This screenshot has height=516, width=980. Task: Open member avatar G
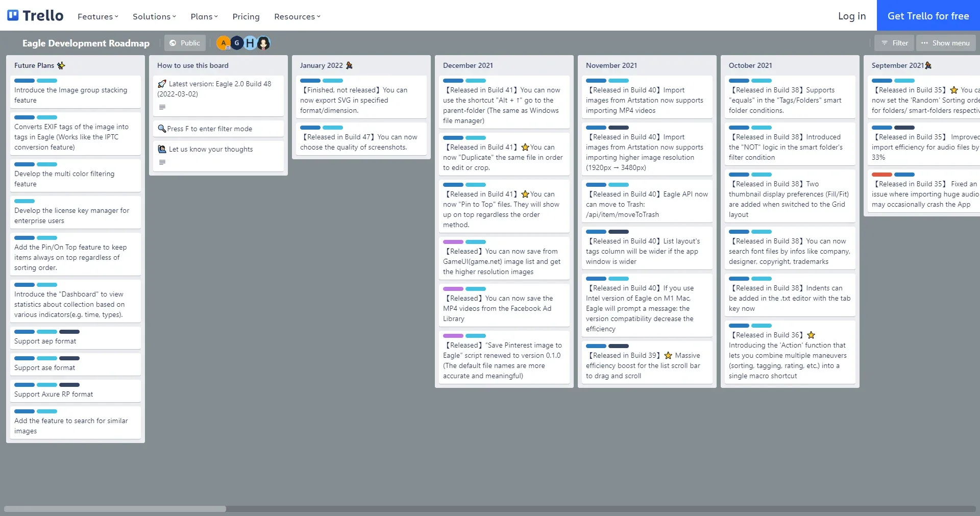(x=236, y=43)
